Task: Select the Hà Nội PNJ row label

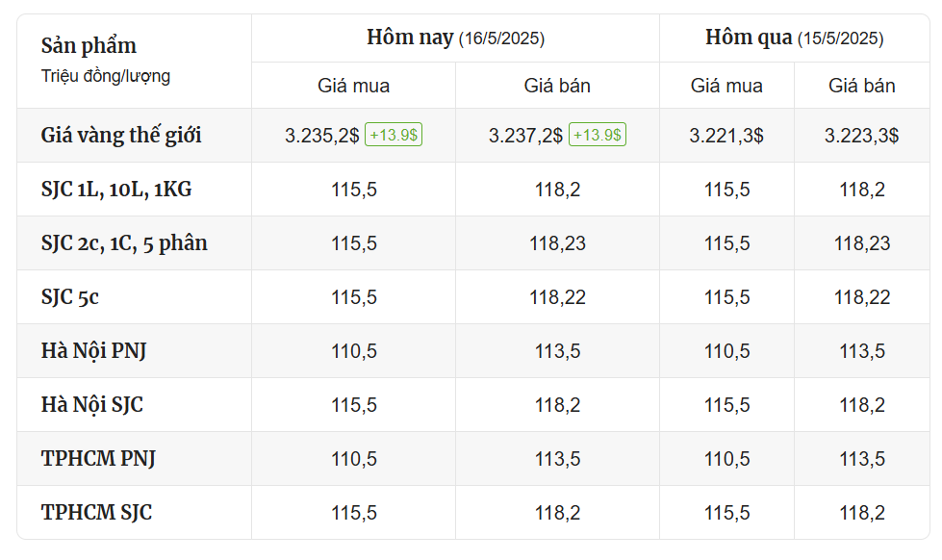Action: [93, 351]
